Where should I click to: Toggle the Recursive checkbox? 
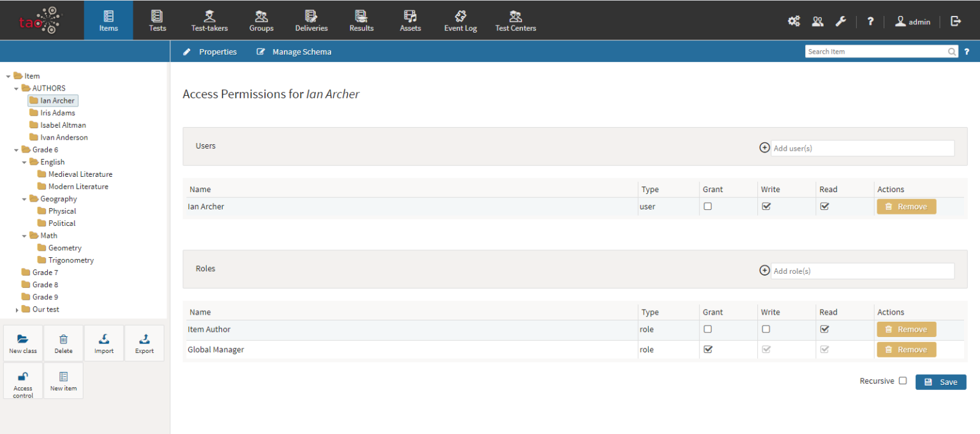tap(903, 381)
